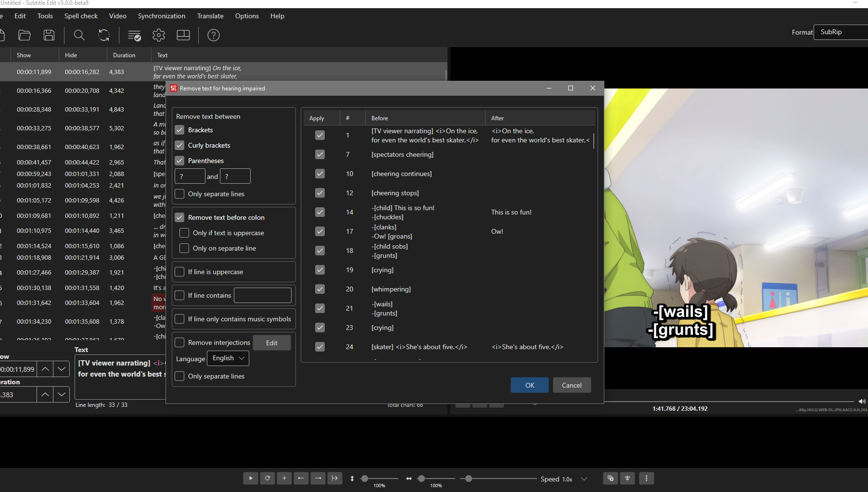Open the Tools menu
868x492 pixels.
[x=45, y=16]
